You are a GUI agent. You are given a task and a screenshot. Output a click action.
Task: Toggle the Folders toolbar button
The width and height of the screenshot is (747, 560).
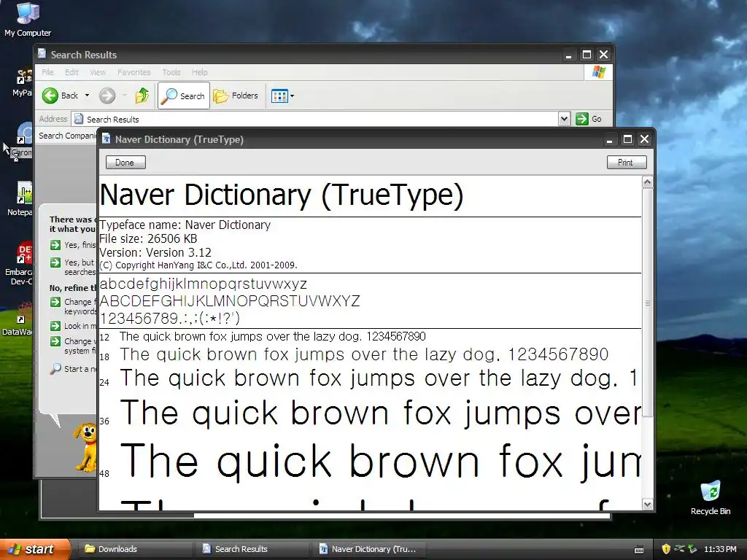point(236,96)
